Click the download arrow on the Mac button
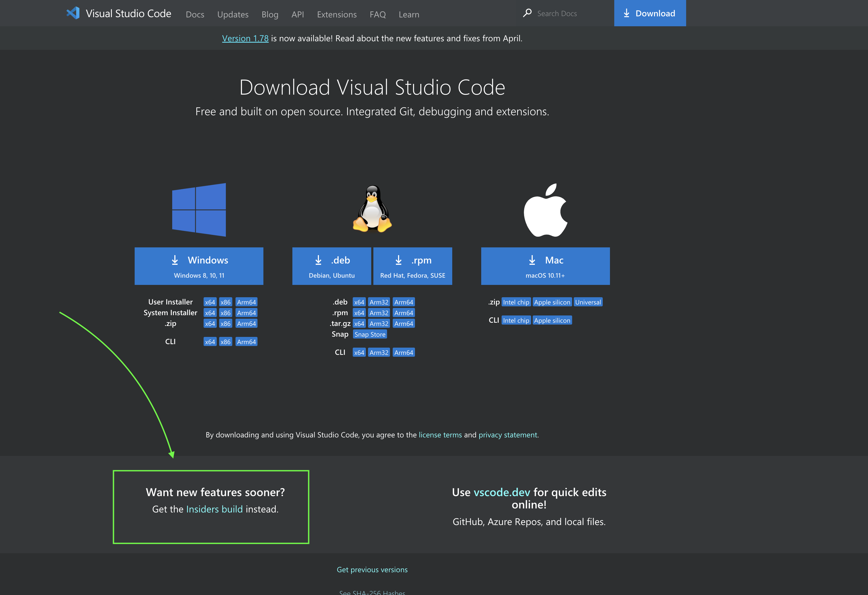 point(532,260)
